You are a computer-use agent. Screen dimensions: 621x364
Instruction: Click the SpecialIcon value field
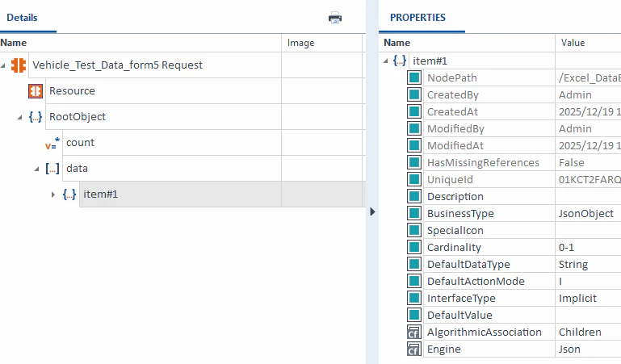[x=588, y=230]
